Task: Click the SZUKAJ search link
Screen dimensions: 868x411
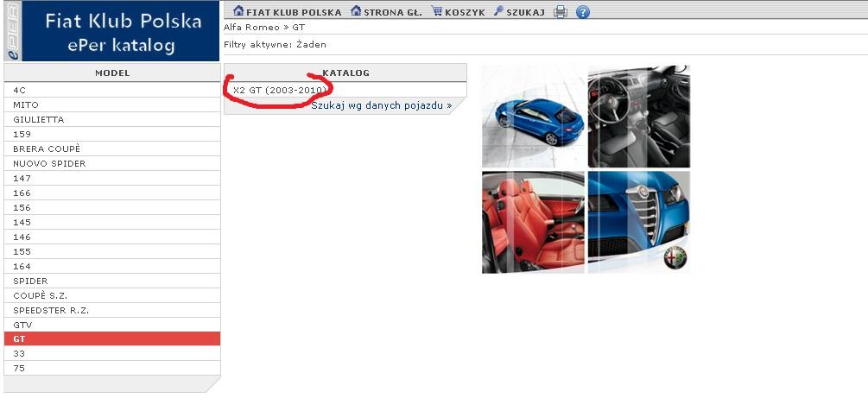Action: [525, 12]
